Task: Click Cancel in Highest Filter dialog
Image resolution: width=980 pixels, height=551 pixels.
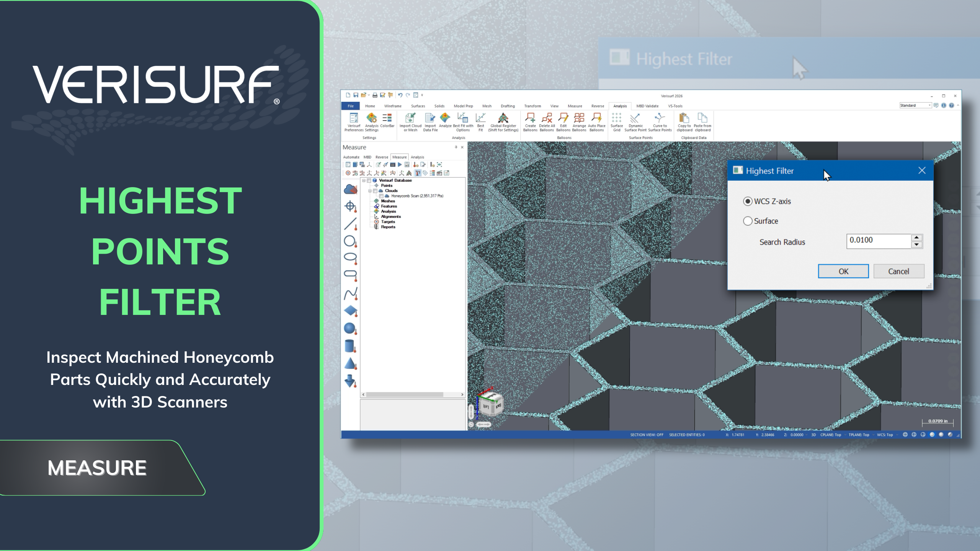Action: coord(898,271)
